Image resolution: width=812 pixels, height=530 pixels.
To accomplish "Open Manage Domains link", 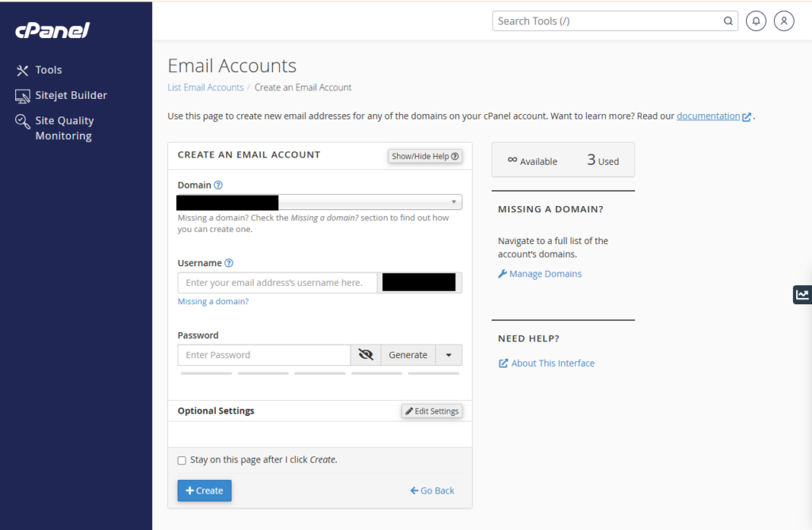I will (546, 274).
